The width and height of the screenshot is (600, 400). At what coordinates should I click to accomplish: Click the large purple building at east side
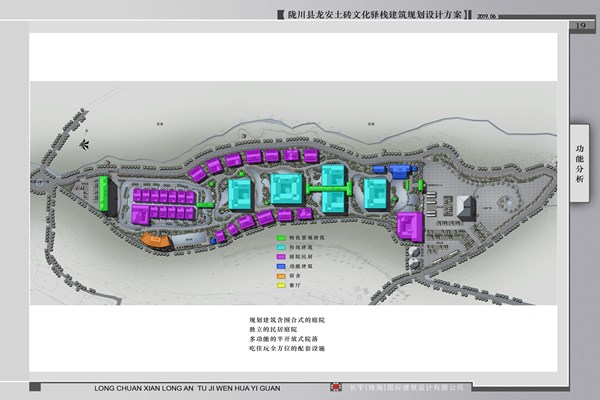[x=408, y=226]
